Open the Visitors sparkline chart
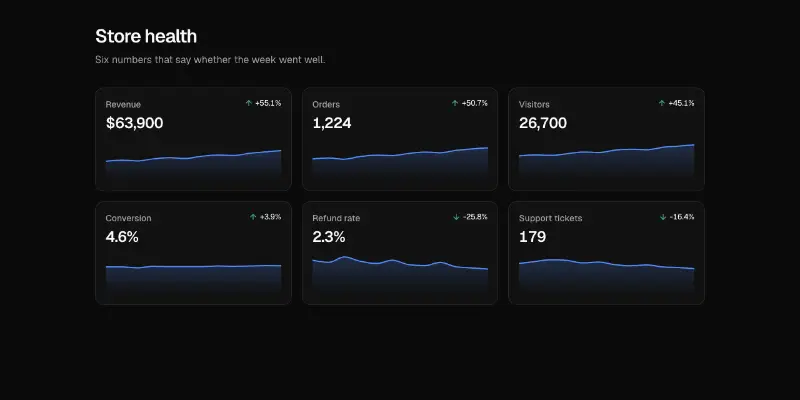Screen dimensions: 800x400 607,161
